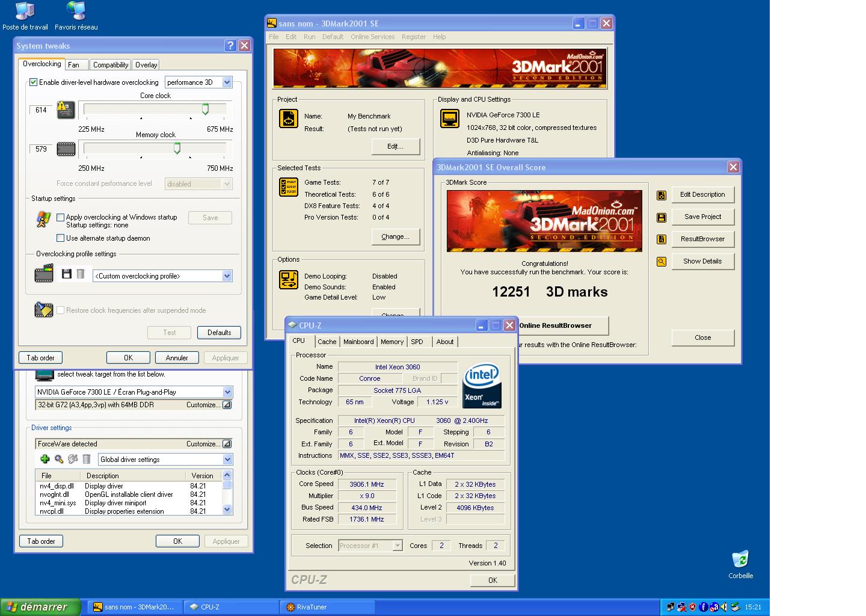Click the démarrer Start button
The height and width of the screenshot is (616, 866).
click(x=40, y=607)
